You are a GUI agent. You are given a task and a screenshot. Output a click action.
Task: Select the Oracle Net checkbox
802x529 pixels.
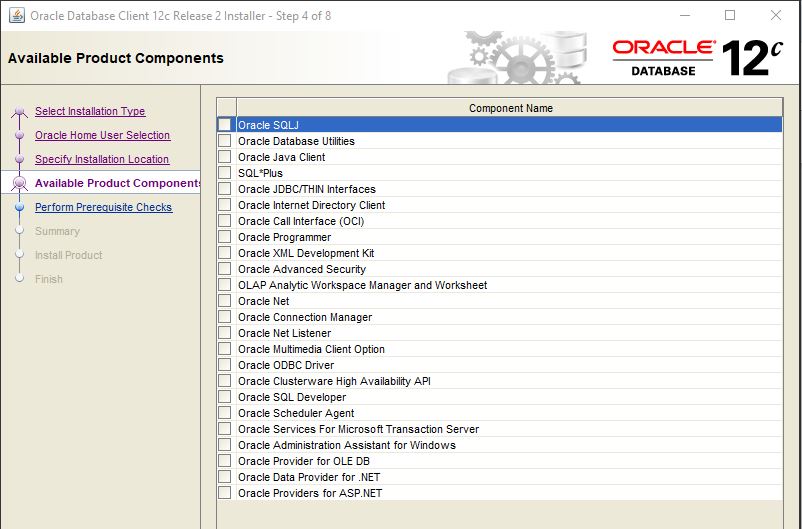225,301
